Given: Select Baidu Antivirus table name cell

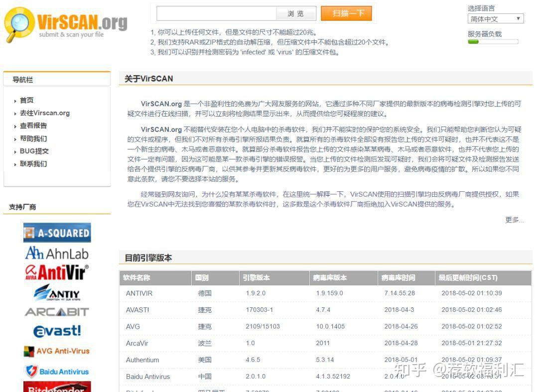Looking at the screenshot, I should click(148, 377).
